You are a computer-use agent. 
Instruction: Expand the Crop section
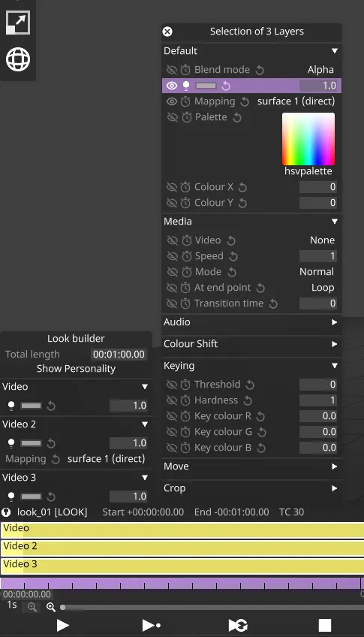point(335,489)
